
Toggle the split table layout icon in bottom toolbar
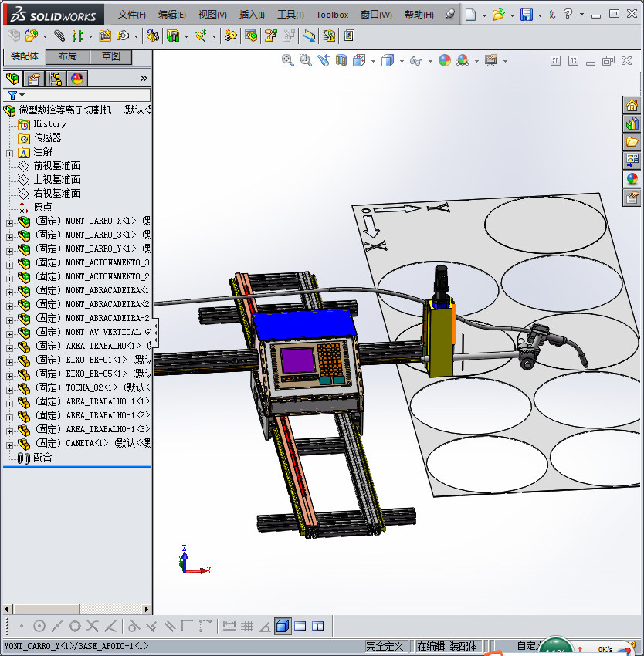318,626
